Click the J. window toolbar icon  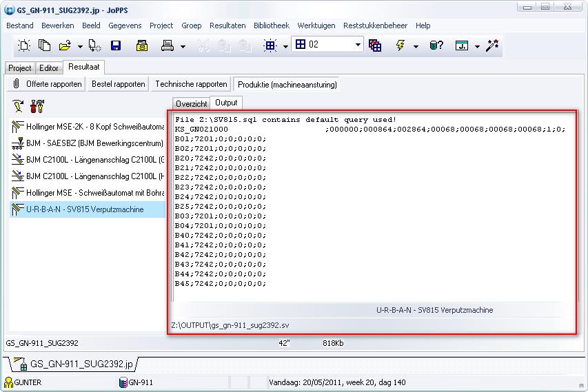tap(462, 45)
